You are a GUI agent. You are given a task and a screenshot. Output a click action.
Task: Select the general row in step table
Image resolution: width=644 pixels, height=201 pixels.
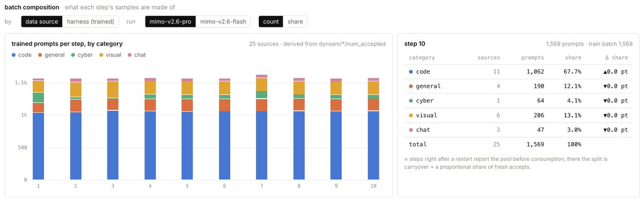pyautogui.click(x=518, y=86)
